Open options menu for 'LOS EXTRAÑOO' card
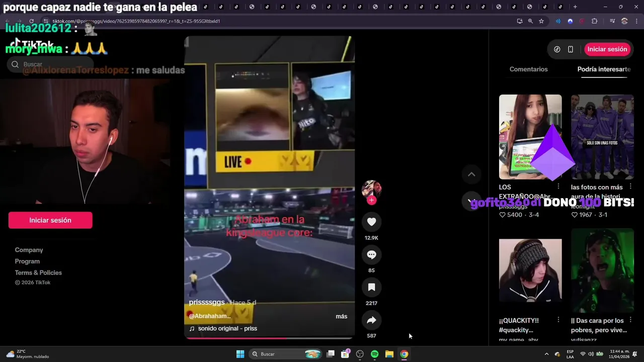Image resolution: width=644 pixels, height=362 pixels. pos(558,187)
